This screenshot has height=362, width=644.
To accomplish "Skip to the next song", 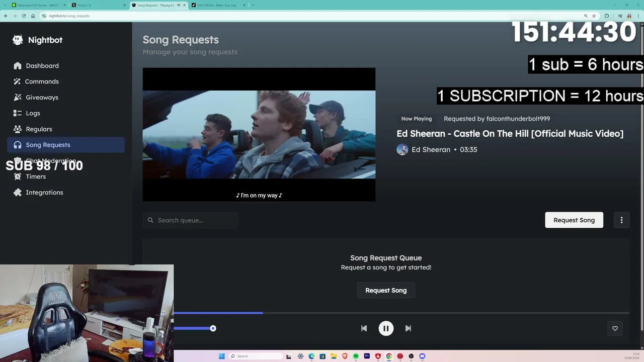I will [408, 328].
